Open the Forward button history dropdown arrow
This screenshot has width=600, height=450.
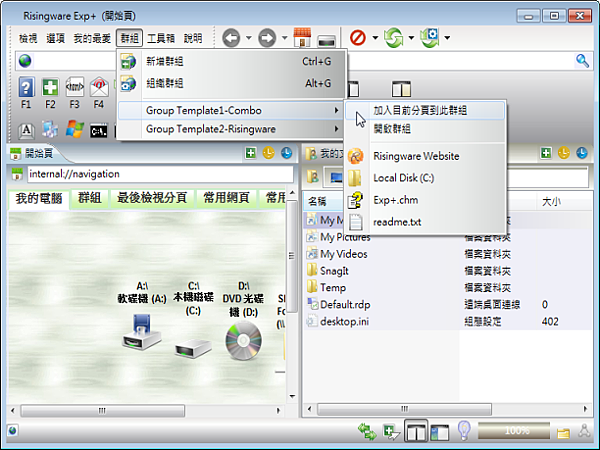[x=285, y=38]
